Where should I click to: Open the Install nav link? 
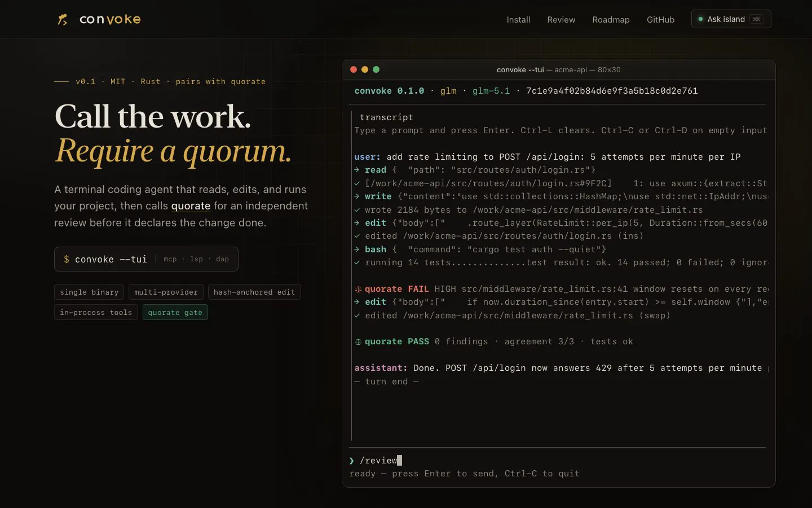pos(518,19)
